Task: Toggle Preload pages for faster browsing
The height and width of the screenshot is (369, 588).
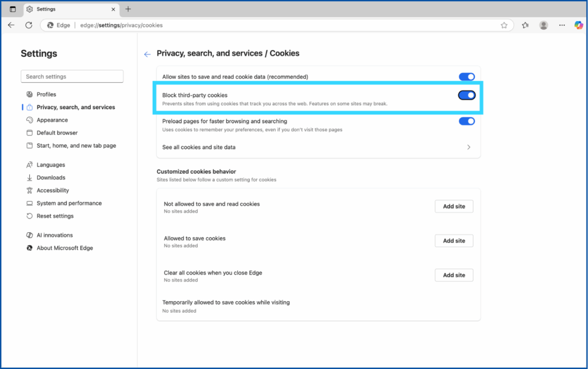Action: tap(467, 121)
